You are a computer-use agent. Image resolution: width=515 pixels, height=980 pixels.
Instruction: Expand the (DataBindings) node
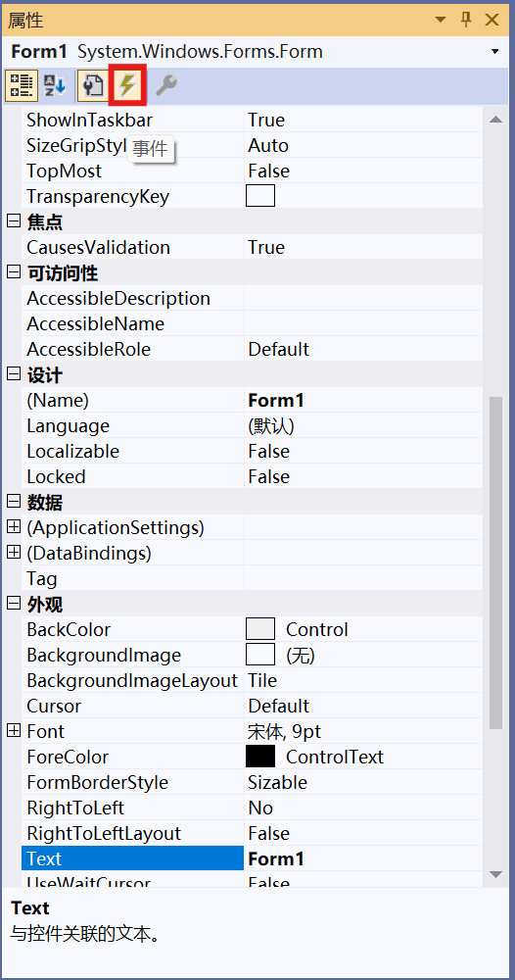coord(13,553)
